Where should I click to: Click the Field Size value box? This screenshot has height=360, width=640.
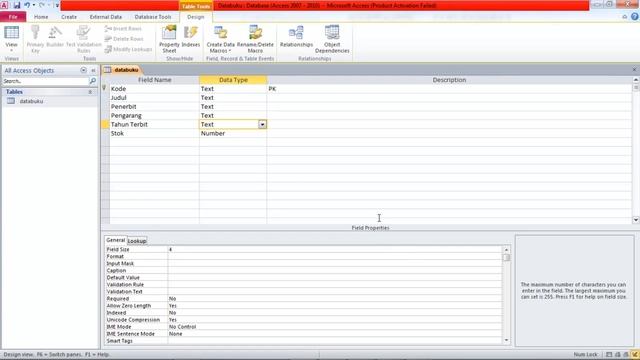tap(335, 249)
